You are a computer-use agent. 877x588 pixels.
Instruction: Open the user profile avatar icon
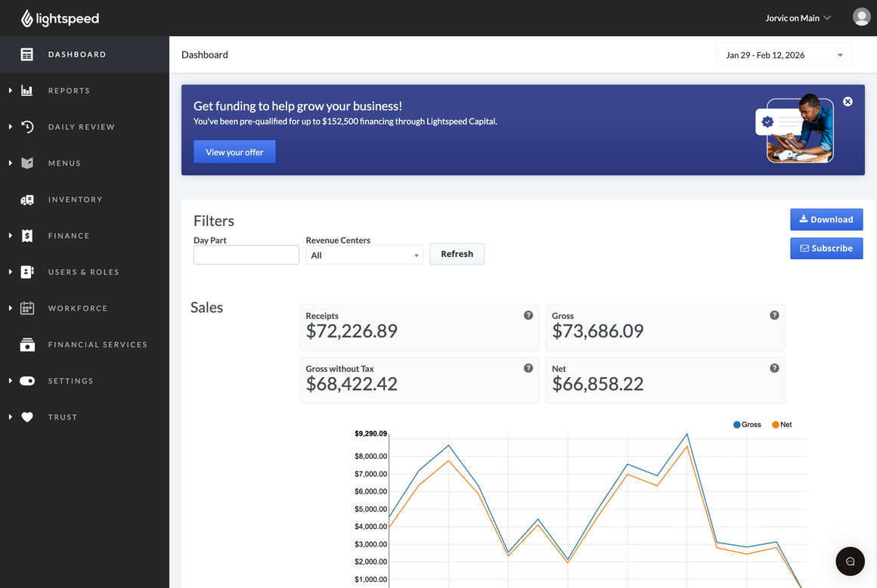pyautogui.click(x=861, y=17)
